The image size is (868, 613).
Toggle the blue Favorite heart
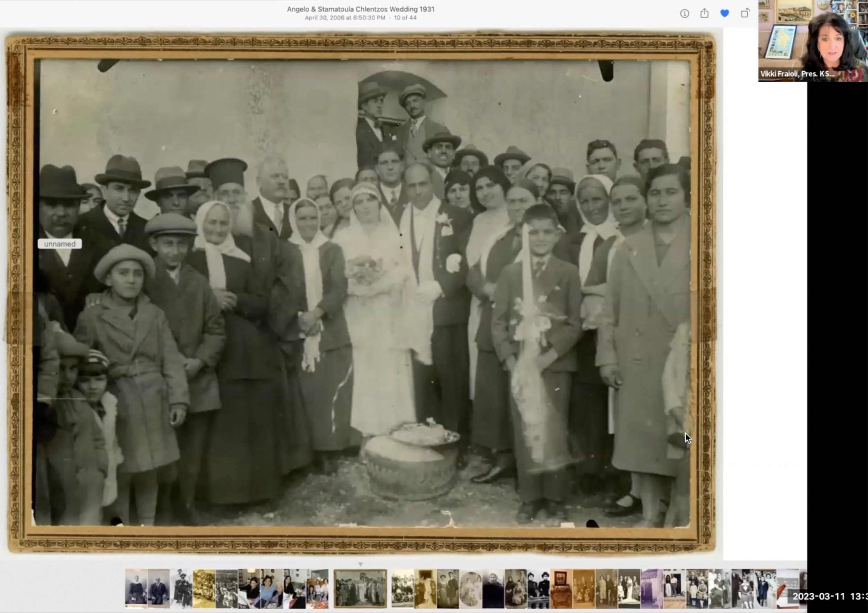click(724, 13)
